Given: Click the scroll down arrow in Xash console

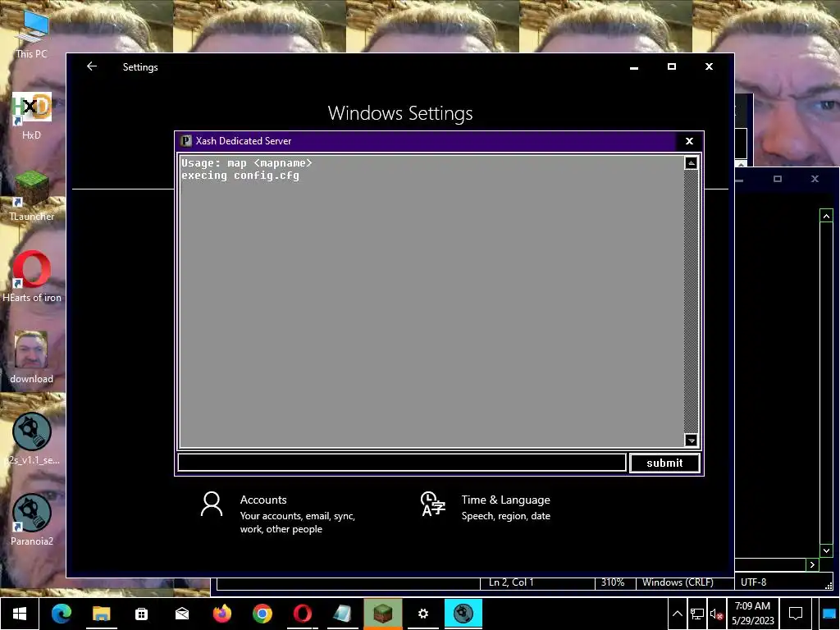Looking at the screenshot, I should (691, 440).
